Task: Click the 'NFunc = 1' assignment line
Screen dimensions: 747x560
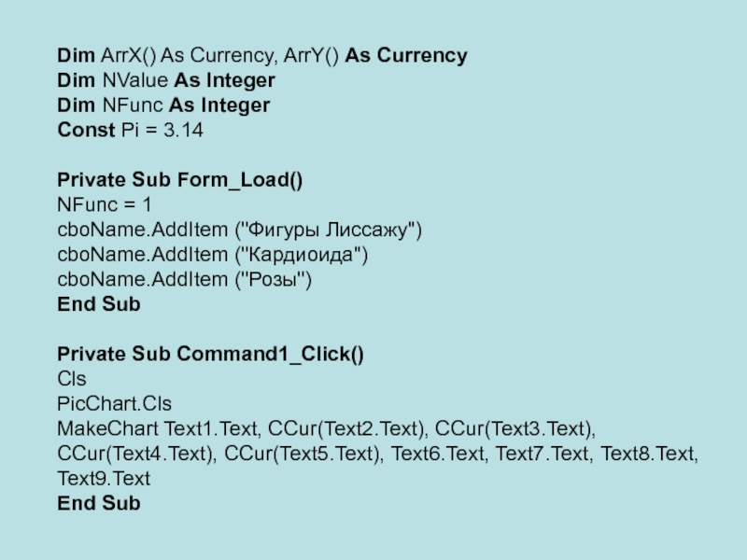Action: [104, 204]
